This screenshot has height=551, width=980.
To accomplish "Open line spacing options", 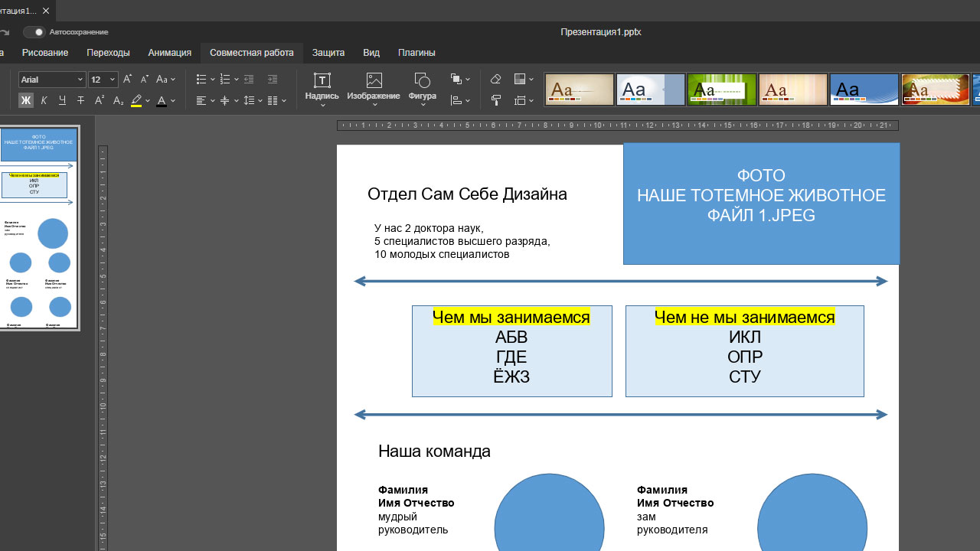I will [253, 101].
